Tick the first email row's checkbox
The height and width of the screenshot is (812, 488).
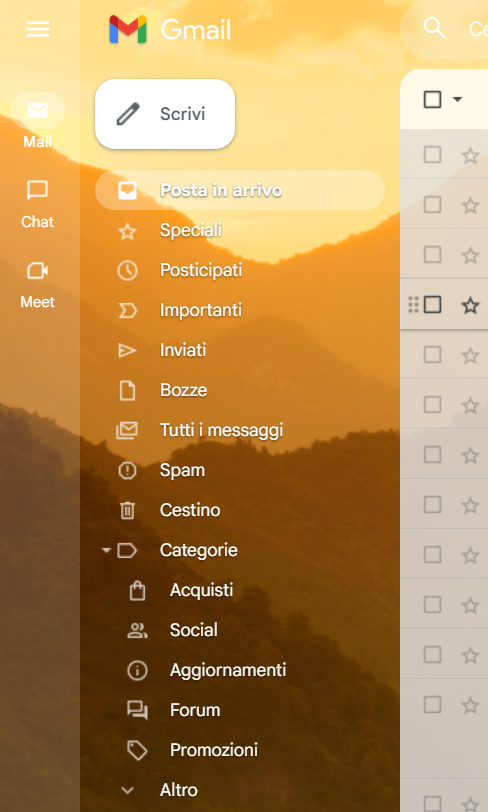click(433, 154)
